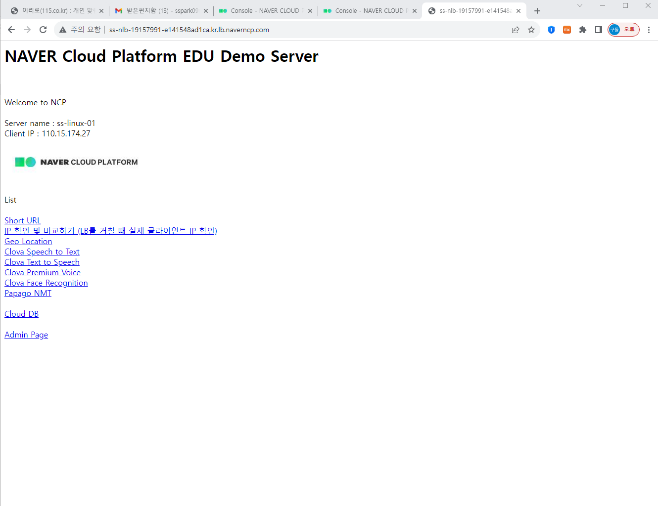658x506 pixels.
Task: Click the Welcome to NCP text
Action: [35, 102]
